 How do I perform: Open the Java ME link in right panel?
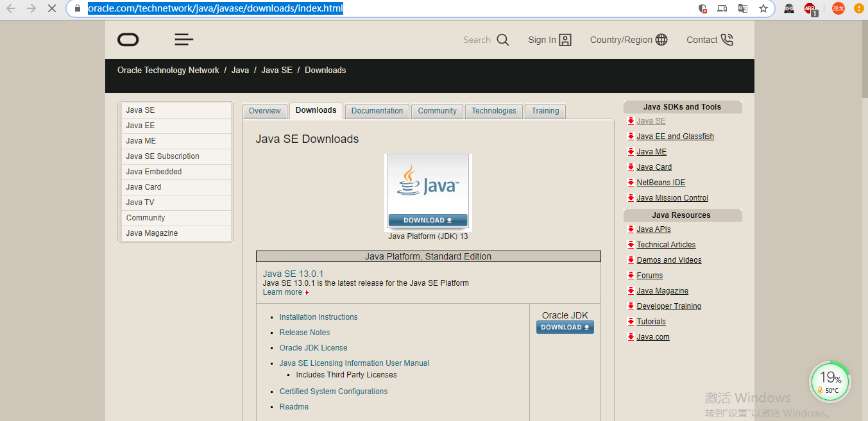652,152
